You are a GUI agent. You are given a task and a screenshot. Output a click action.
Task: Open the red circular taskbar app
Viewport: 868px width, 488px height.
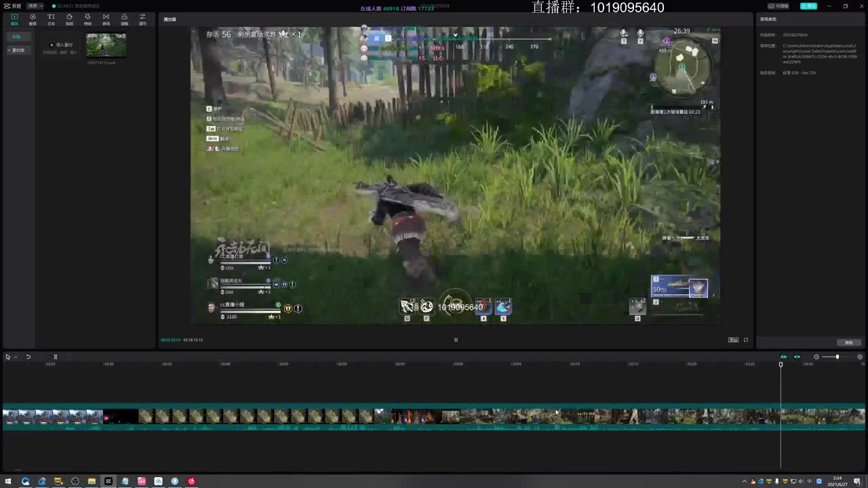tap(191, 481)
